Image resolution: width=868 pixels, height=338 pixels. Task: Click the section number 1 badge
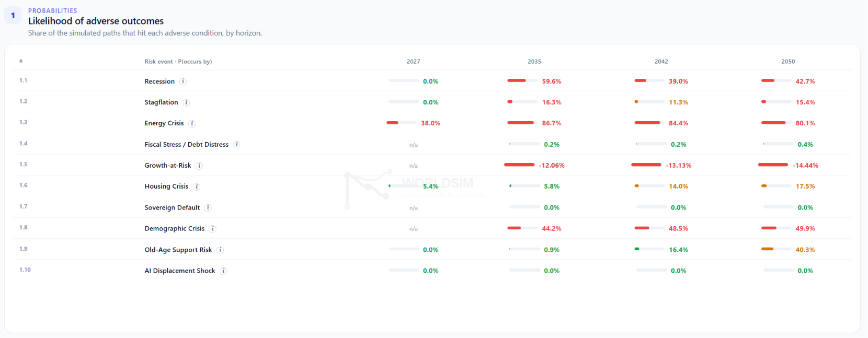13,15
